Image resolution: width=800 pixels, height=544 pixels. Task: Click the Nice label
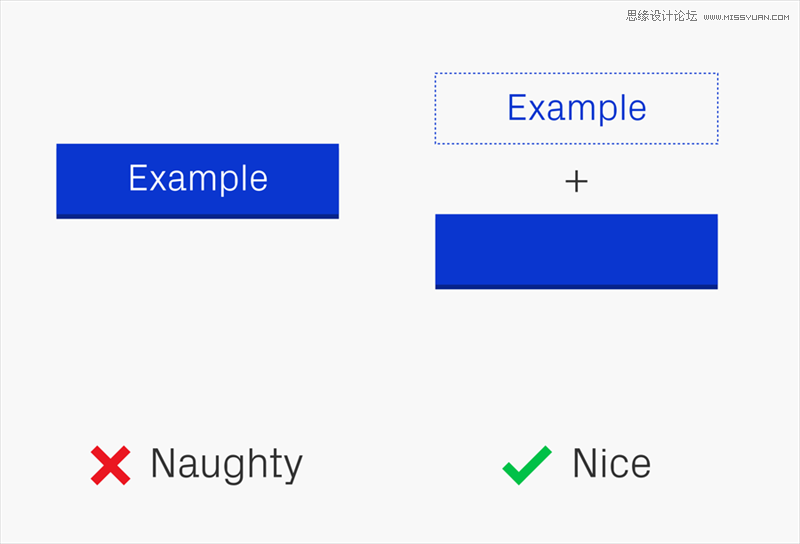[612, 463]
